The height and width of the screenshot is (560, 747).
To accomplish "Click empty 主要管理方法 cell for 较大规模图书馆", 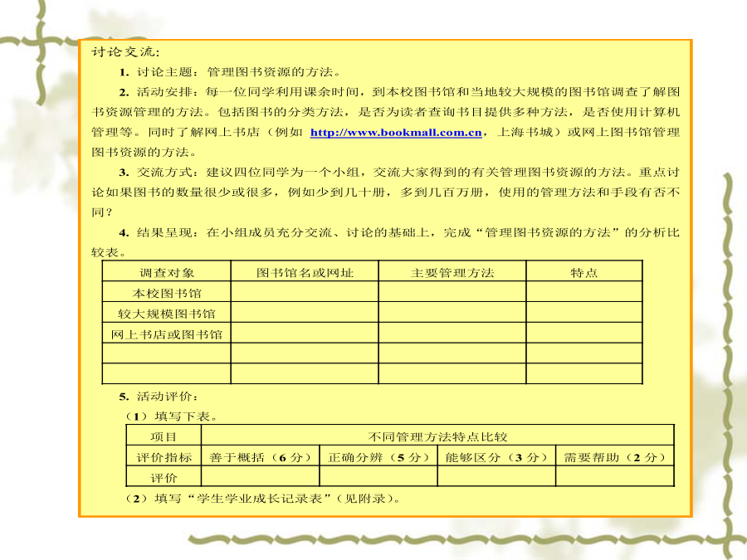I will pos(452,312).
